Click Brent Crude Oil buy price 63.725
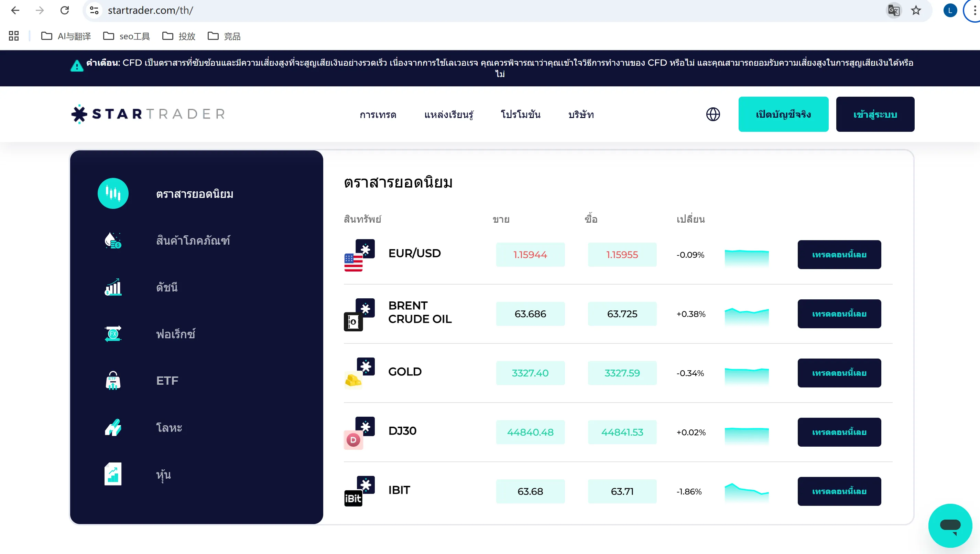980x554 pixels. click(622, 314)
